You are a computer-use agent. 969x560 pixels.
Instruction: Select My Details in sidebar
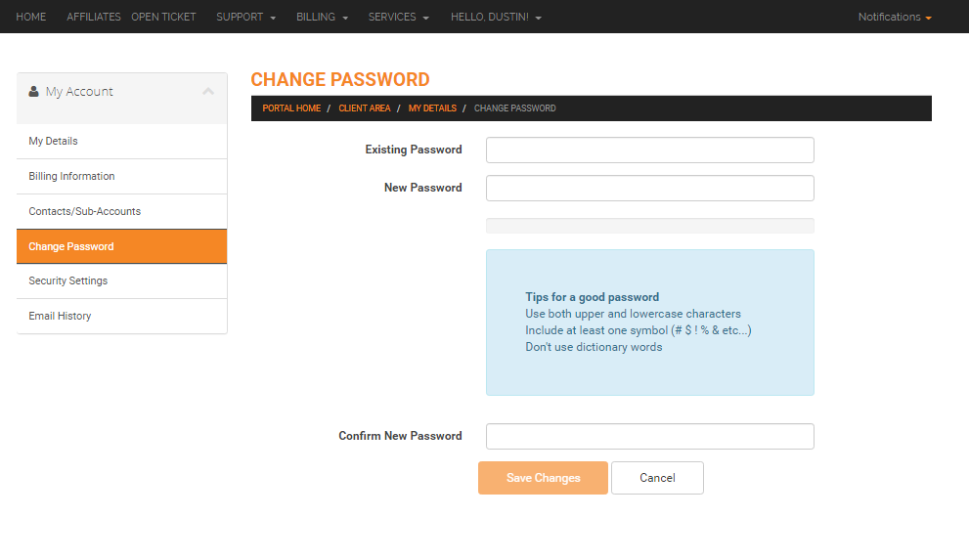click(x=122, y=142)
